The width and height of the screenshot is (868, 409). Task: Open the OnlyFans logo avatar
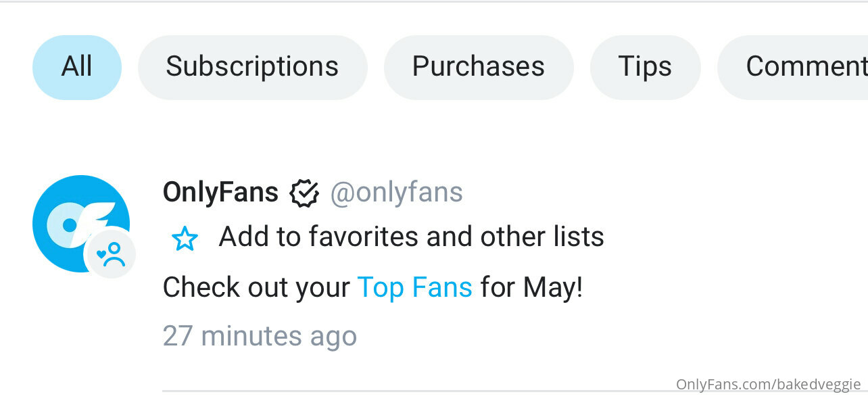(81, 224)
